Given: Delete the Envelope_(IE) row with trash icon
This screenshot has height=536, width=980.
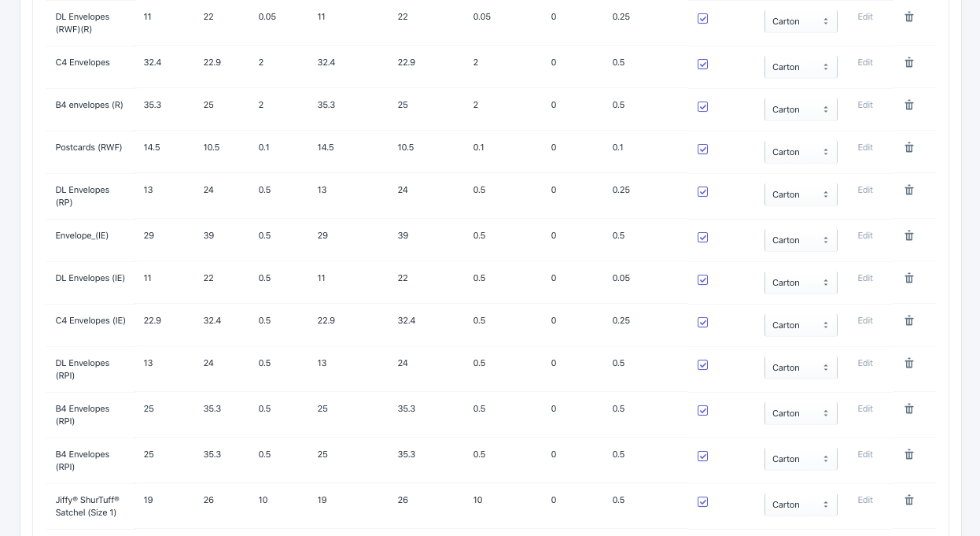Looking at the screenshot, I should (908, 235).
